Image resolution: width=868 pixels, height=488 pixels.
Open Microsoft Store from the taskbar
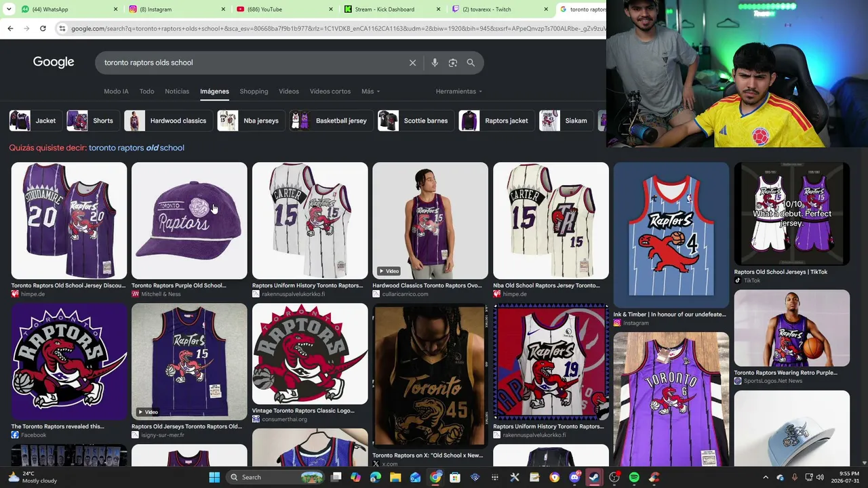click(x=455, y=477)
